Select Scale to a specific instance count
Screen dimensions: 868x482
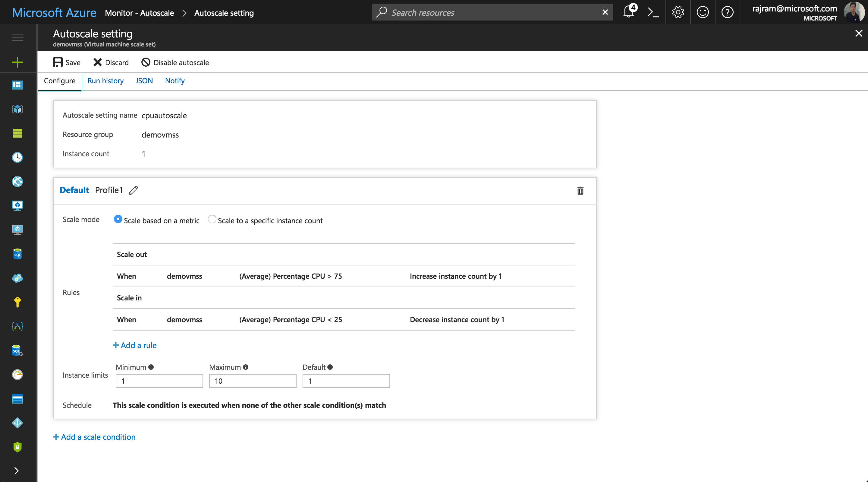click(x=212, y=219)
